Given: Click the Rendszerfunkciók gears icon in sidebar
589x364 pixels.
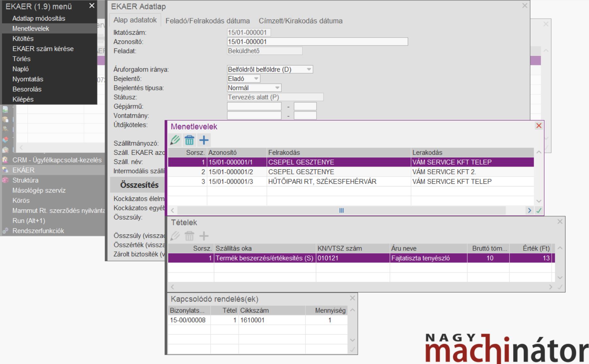Looking at the screenshot, I should [5, 231].
